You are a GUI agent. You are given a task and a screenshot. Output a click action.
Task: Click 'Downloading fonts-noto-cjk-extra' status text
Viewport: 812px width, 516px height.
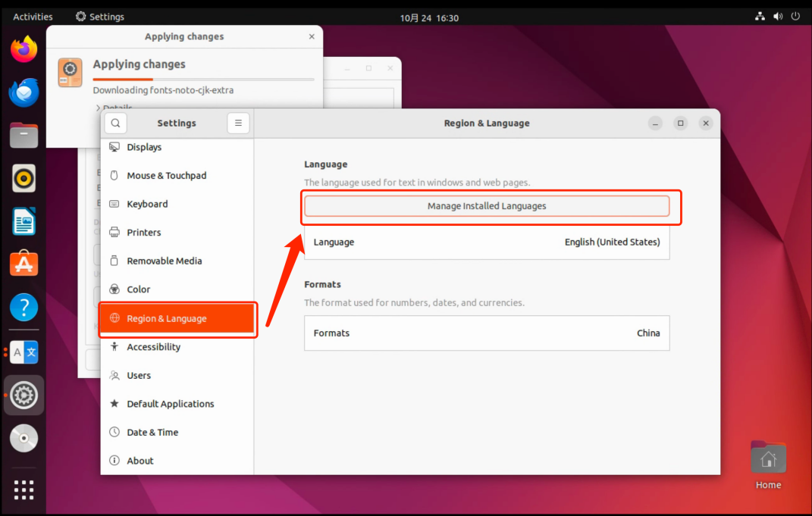point(163,90)
